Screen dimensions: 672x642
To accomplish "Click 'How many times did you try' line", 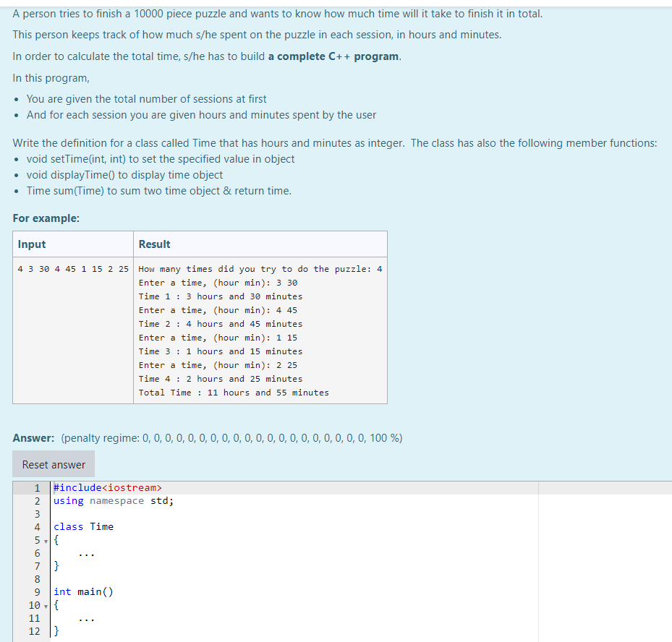I will coord(260,269).
